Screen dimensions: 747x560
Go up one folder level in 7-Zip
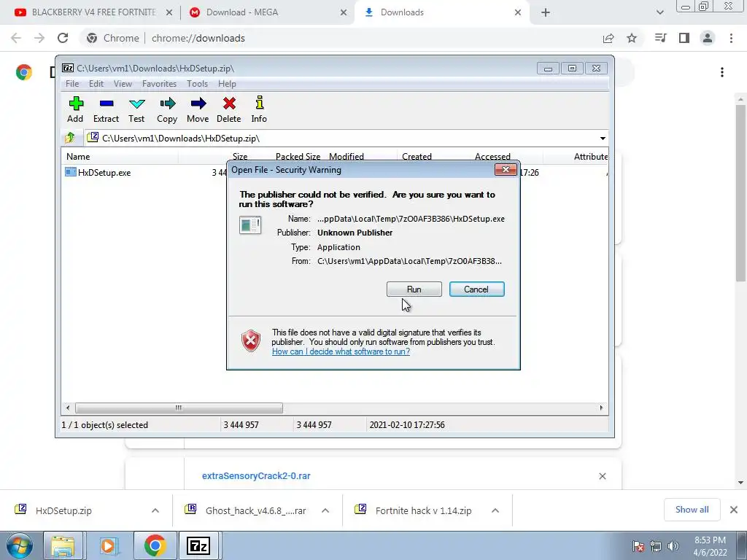click(x=70, y=138)
